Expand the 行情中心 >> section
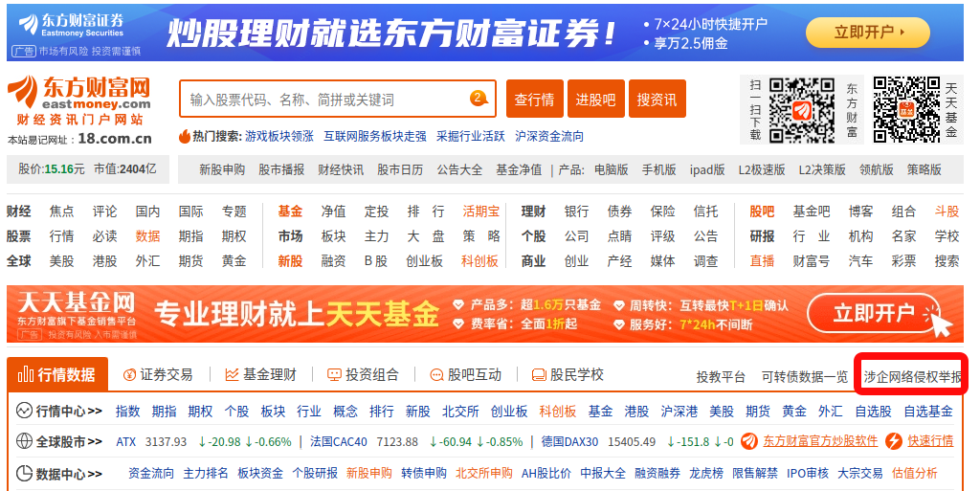This screenshot has height=491, width=980. click(x=59, y=412)
